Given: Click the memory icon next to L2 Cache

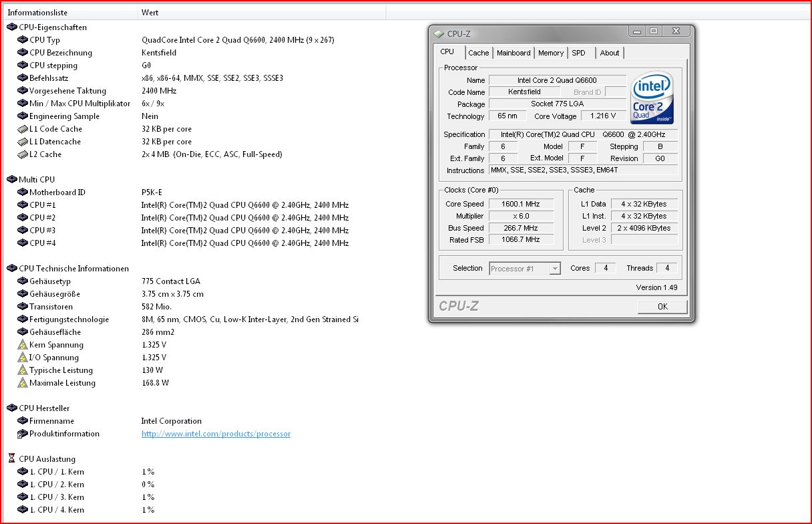Looking at the screenshot, I should pyautogui.click(x=23, y=154).
